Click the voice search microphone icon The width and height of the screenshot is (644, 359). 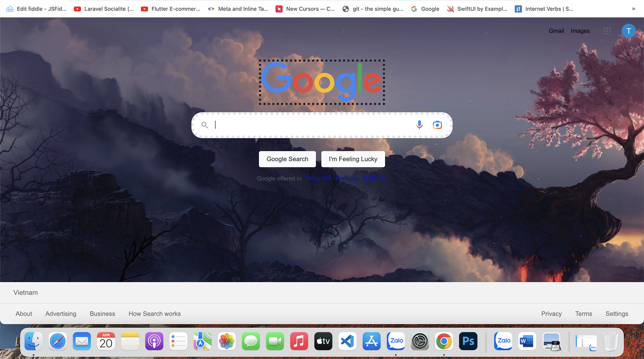(419, 125)
